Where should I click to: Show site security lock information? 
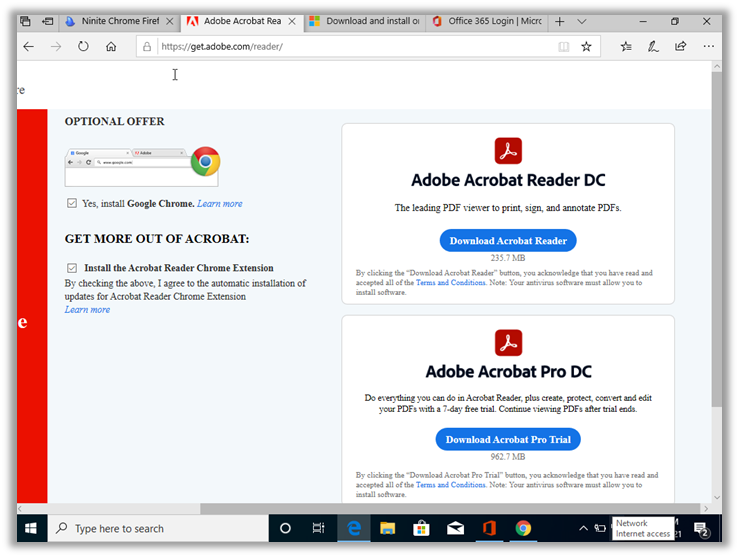(x=147, y=47)
